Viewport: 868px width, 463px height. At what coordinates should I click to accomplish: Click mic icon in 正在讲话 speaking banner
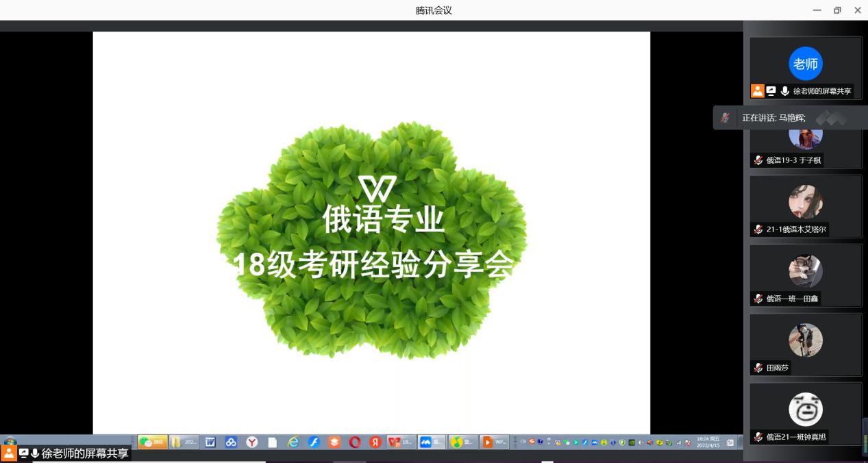[x=725, y=118]
